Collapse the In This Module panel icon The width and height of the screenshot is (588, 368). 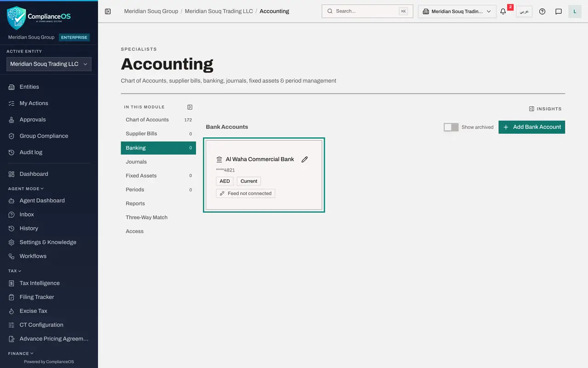pyautogui.click(x=190, y=107)
